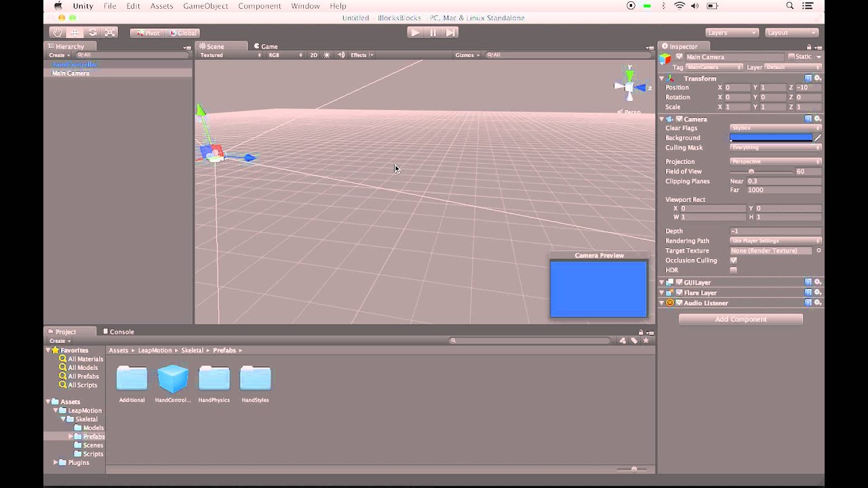868x488 pixels.
Task: Select the Hand tool in toolbar
Action: (58, 33)
